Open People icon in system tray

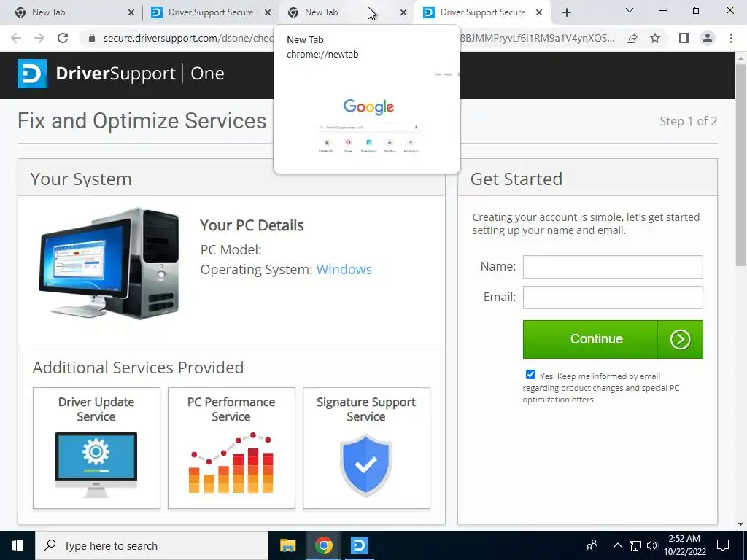pos(592,545)
